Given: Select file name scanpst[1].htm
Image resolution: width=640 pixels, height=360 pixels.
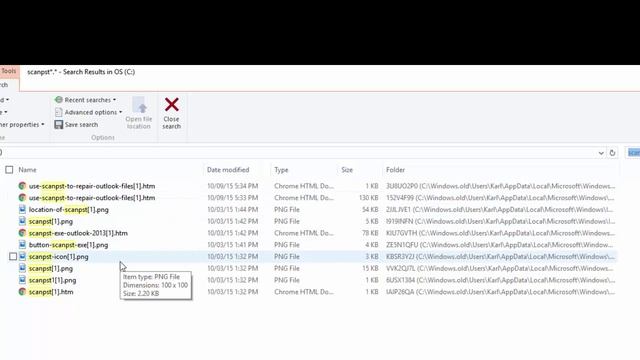Looking at the screenshot, I should point(51,292).
